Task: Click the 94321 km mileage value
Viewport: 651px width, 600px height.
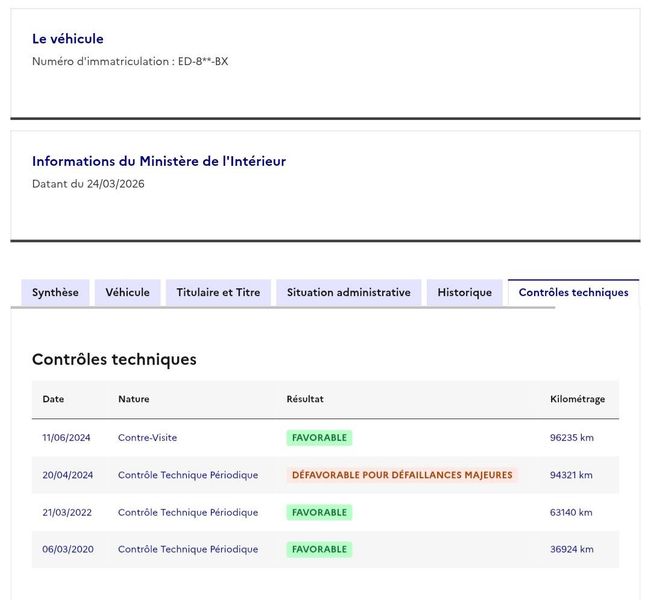Action: coord(571,475)
